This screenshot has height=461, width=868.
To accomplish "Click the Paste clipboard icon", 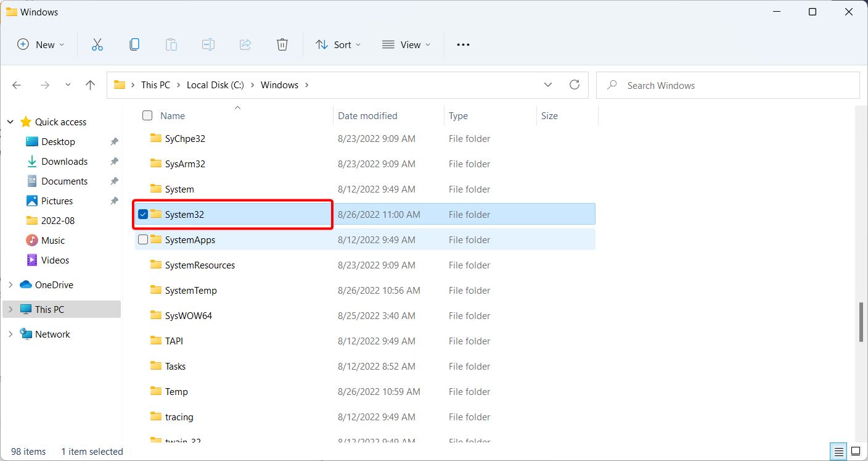I will [x=171, y=44].
